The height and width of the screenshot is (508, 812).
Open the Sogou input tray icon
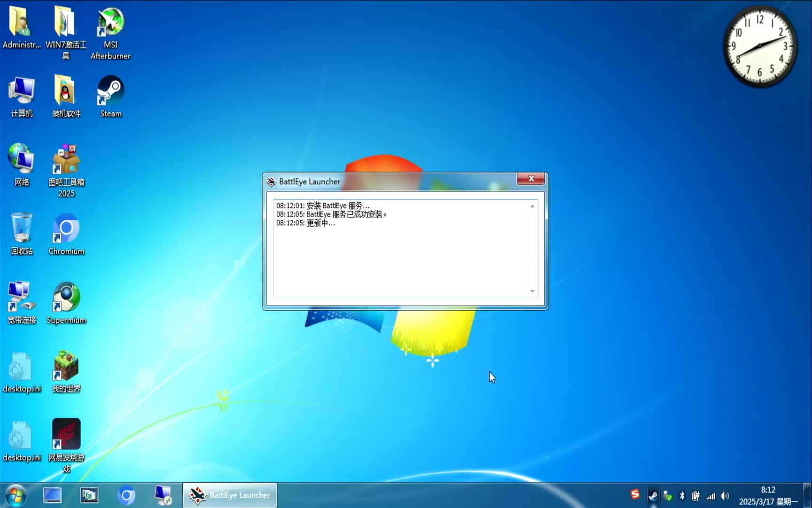(635, 495)
